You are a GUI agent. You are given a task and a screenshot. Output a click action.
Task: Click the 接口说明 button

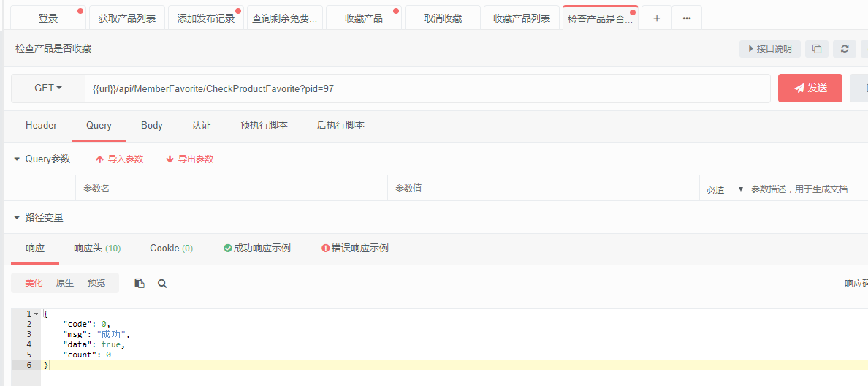click(770, 49)
